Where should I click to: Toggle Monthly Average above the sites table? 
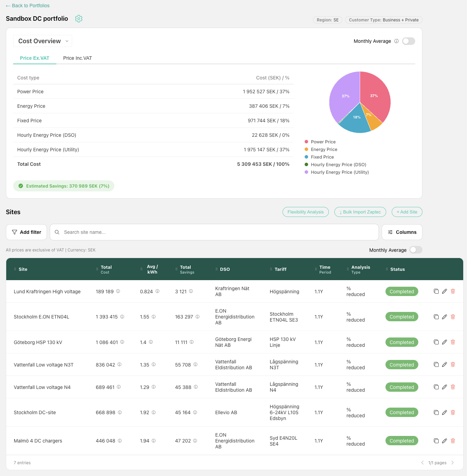point(416,250)
